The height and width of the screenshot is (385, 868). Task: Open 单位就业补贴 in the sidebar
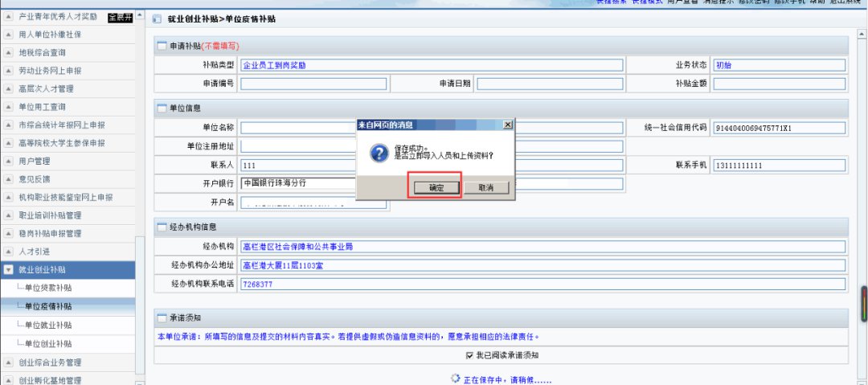(48, 325)
